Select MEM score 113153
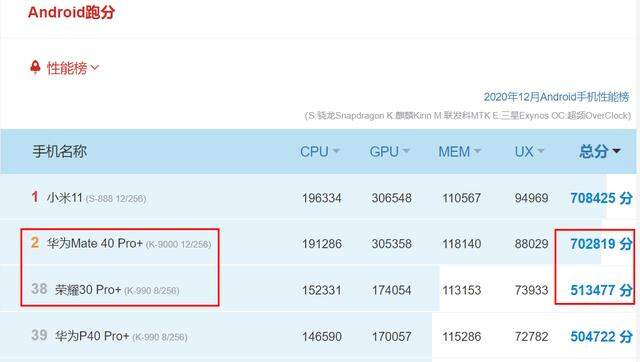 pyautogui.click(x=462, y=290)
